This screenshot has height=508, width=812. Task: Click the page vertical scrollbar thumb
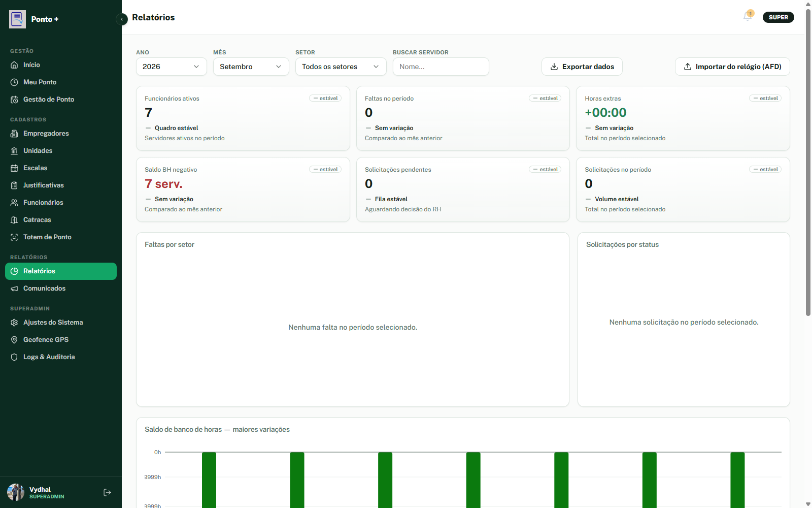(x=808, y=163)
